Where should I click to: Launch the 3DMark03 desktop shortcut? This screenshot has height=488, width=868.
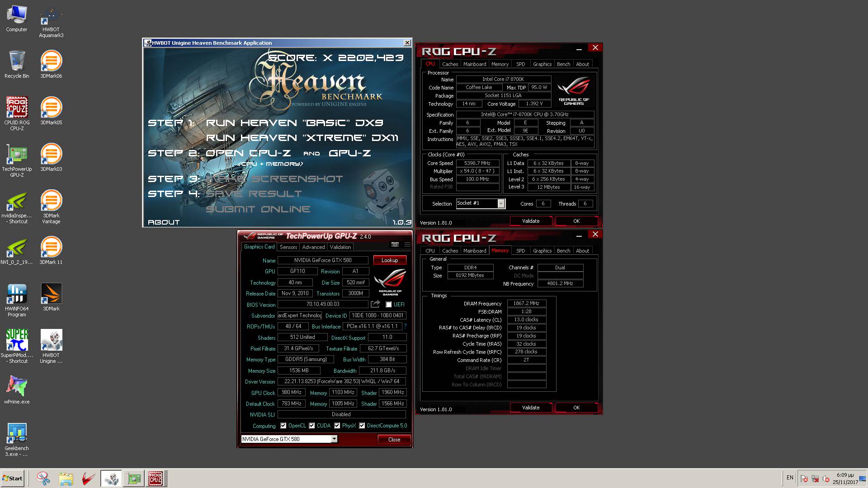pos(51,157)
